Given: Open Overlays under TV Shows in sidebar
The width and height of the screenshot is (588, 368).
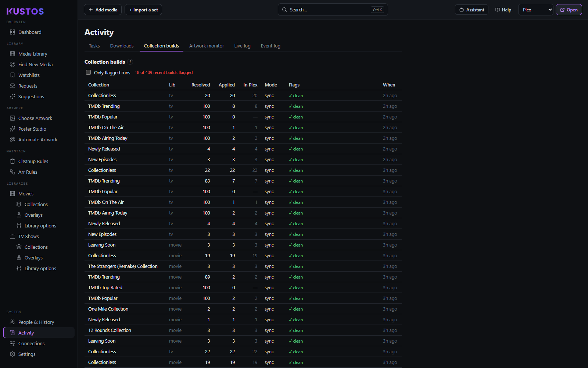Looking at the screenshot, I should [x=33, y=258].
